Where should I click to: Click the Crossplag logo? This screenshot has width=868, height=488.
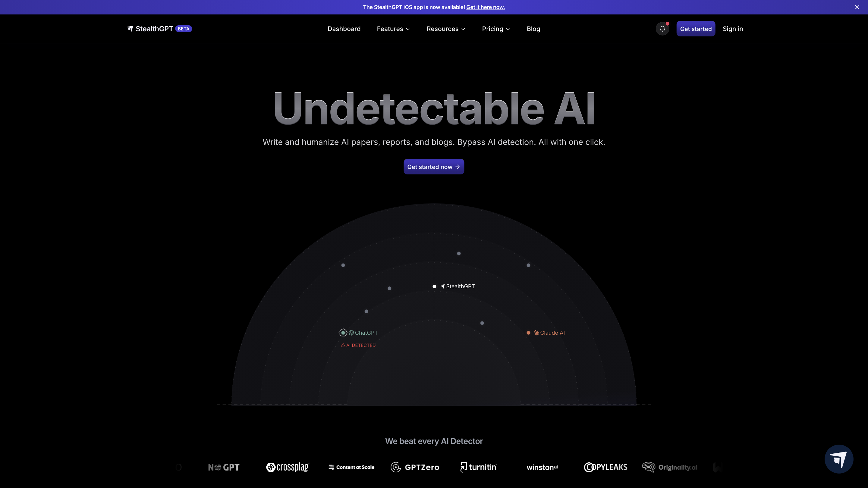click(x=287, y=467)
